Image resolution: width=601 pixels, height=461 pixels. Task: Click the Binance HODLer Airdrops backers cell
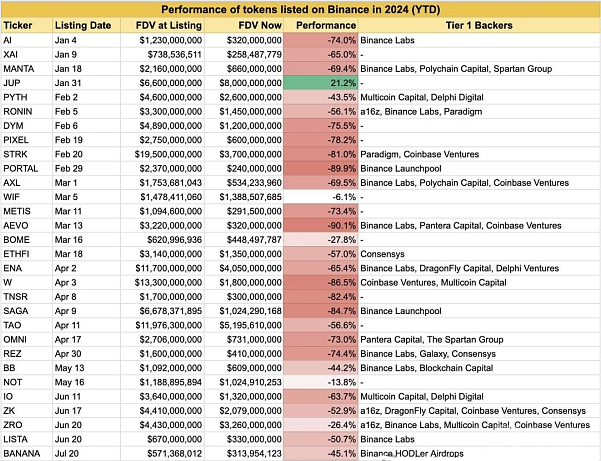point(479,453)
